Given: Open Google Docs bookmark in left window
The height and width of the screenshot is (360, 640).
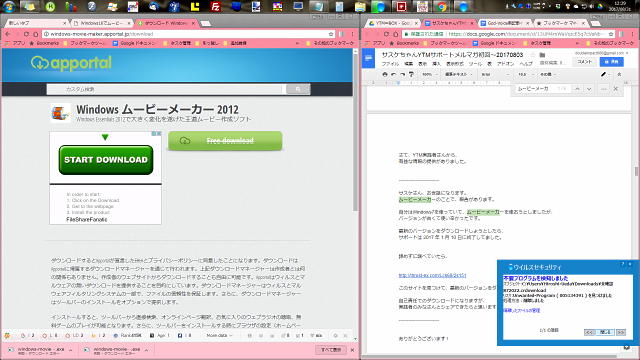Looking at the screenshot, I should (x=134, y=43).
